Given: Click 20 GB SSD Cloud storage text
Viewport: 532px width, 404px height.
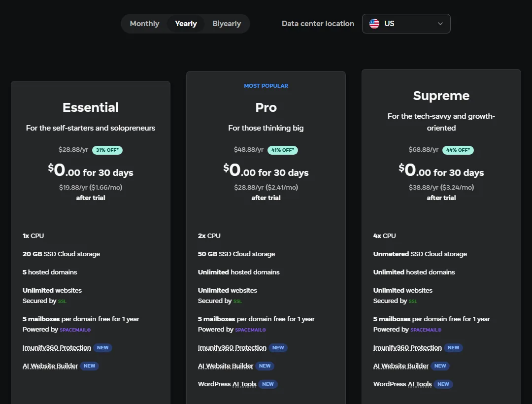Looking at the screenshot, I should (62, 254).
